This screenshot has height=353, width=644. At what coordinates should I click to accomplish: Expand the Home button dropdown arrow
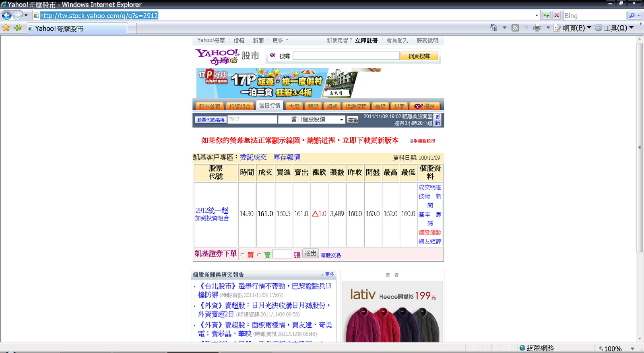(505, 28)
